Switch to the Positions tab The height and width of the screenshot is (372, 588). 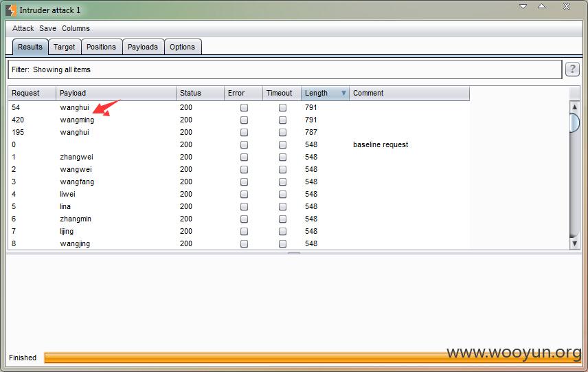[x=101, y=47]
